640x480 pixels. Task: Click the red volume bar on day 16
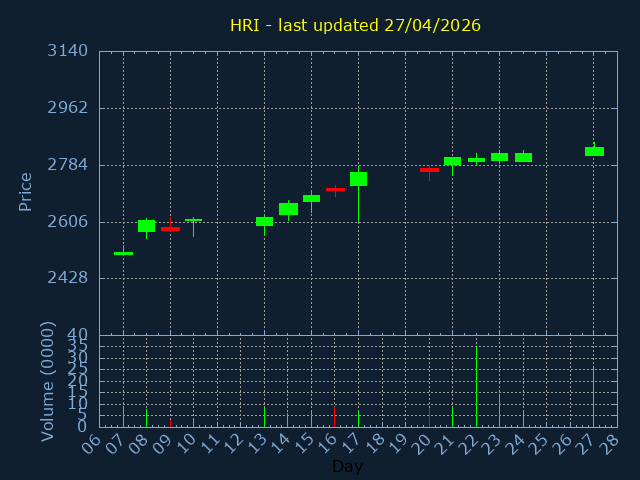coord(334,417)
